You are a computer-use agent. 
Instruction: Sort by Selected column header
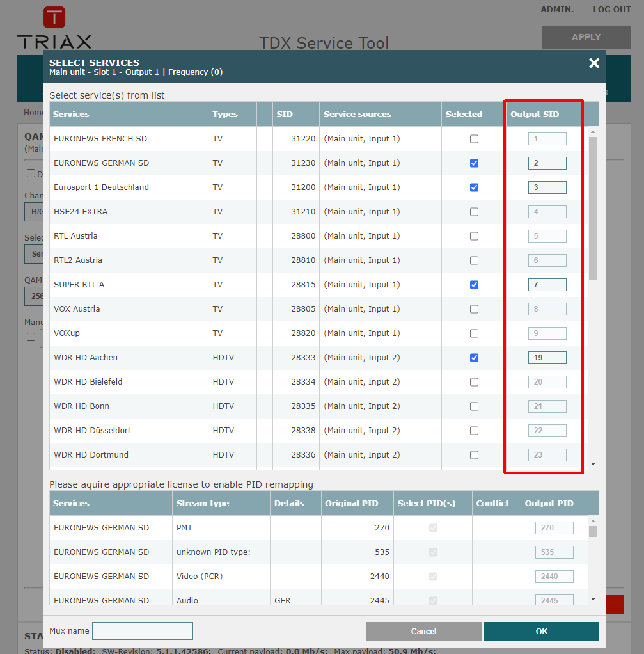click(464, 115)
